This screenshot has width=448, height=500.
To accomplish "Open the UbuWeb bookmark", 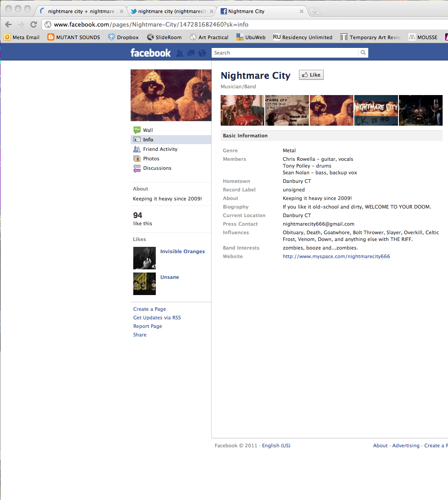I will (x=251, y=37).
